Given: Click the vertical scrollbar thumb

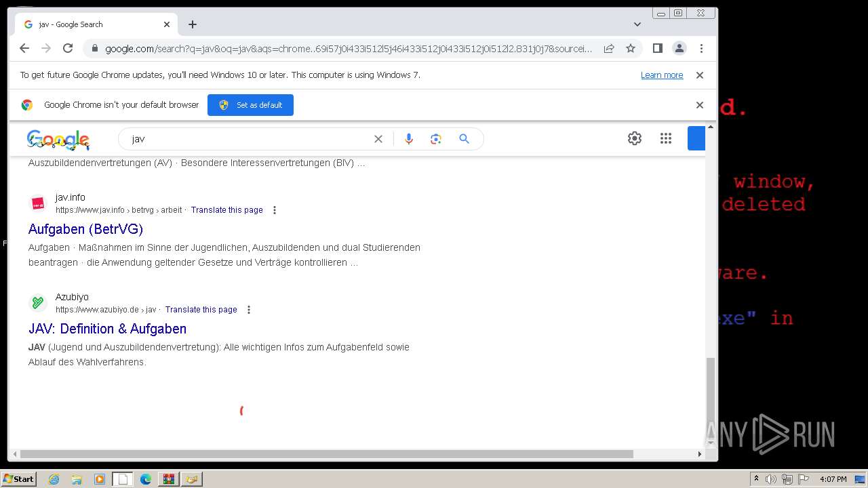Looking at the screenshot, I should pyautogui.click(x=711, y=399).
